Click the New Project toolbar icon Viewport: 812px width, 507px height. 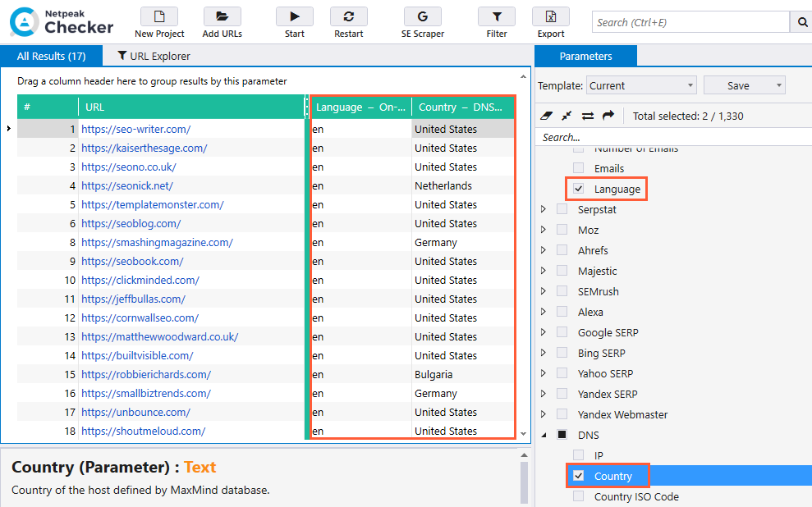(x=159, y=17)
